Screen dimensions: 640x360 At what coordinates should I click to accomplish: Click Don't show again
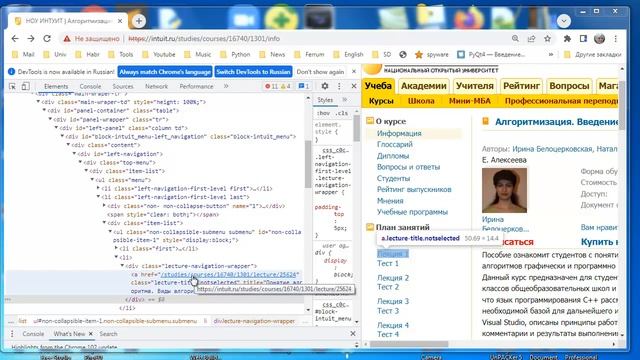coord(320,72)
